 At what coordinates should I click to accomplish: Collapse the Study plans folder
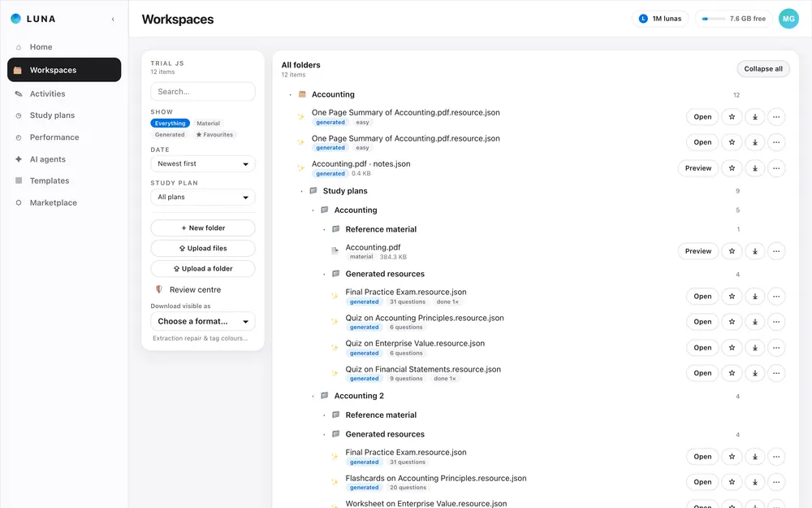[302, 191]
